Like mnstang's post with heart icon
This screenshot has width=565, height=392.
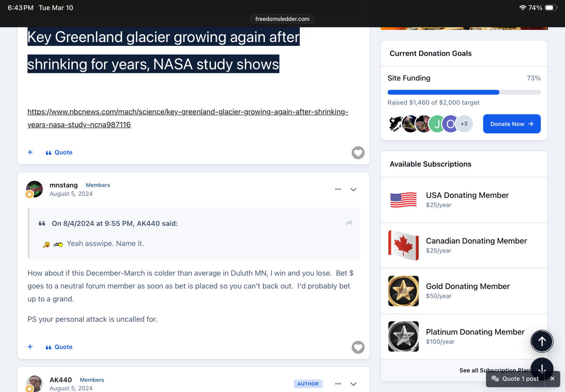pyautogui.click(x=358, y=347)
